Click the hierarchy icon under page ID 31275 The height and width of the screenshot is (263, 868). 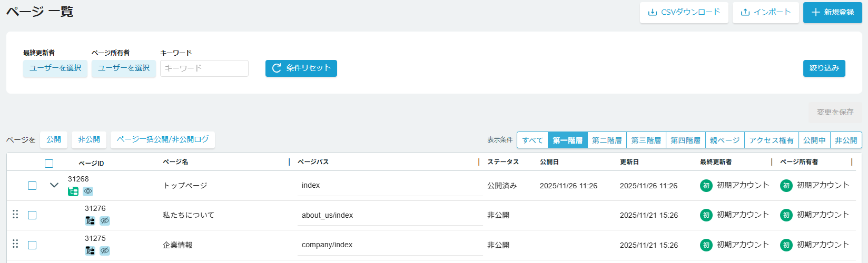90,251
